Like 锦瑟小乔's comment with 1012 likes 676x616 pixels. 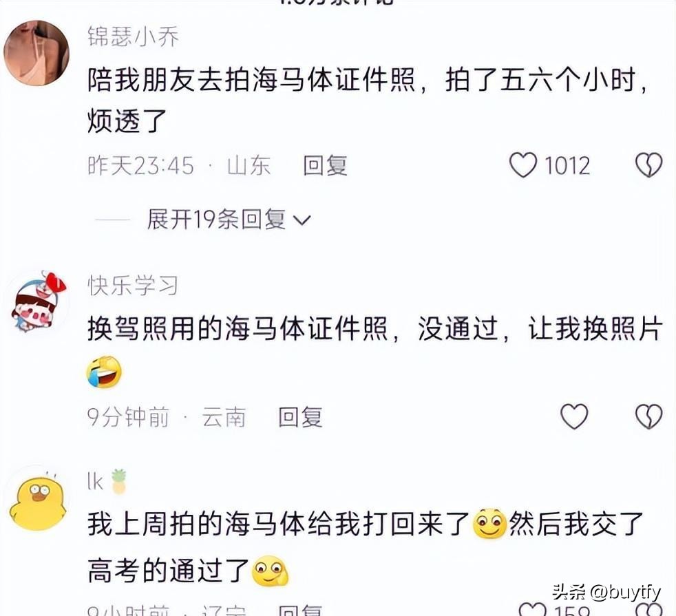[523, 165]
